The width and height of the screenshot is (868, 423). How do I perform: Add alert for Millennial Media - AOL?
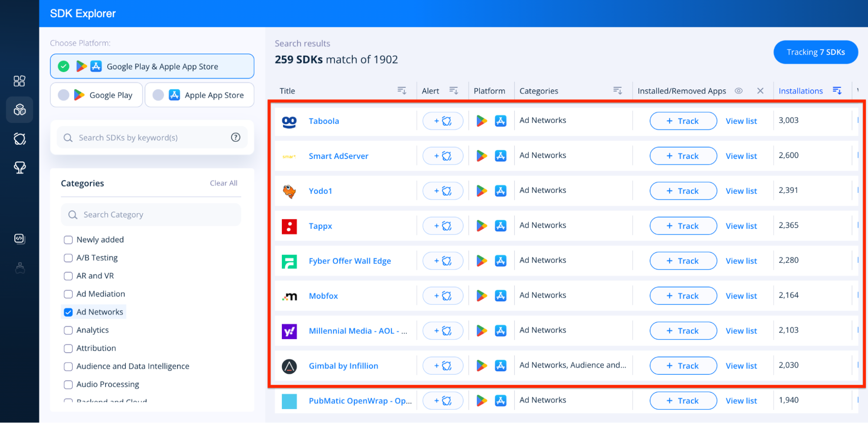click(443, 331)
